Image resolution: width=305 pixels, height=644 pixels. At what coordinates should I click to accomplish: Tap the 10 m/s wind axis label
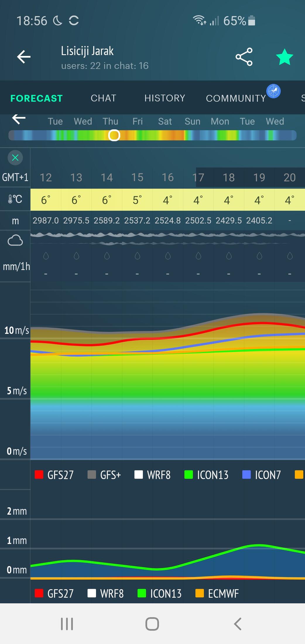[16, 330]
